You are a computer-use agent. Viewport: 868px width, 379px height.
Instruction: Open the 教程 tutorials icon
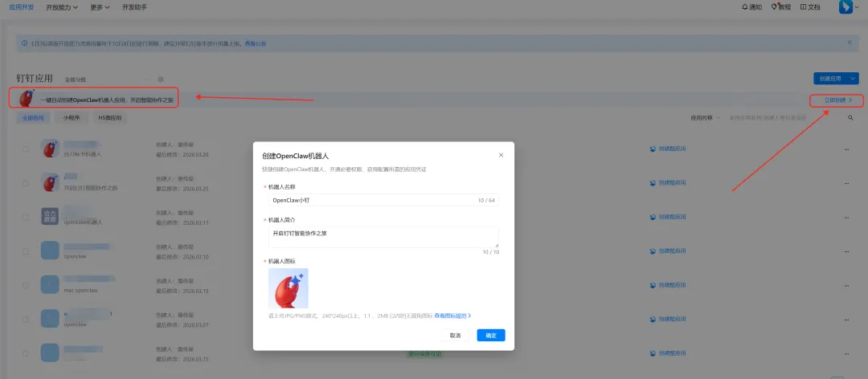781,7
